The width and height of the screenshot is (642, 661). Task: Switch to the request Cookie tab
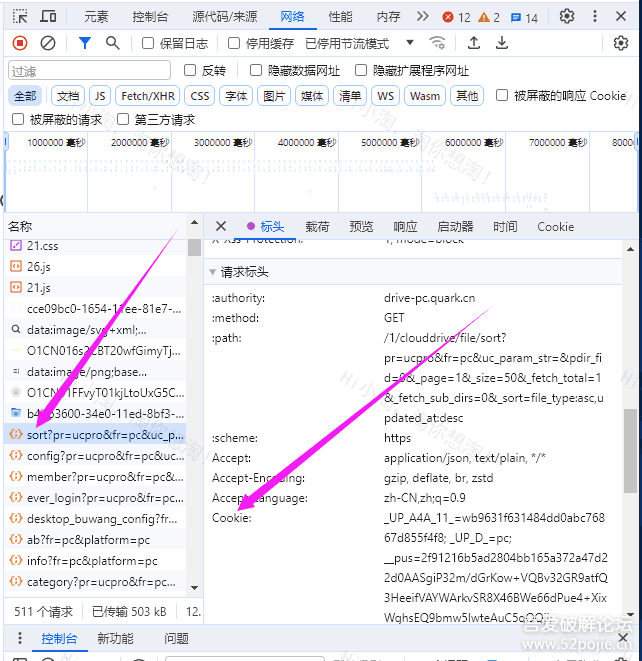coord(556,227)
